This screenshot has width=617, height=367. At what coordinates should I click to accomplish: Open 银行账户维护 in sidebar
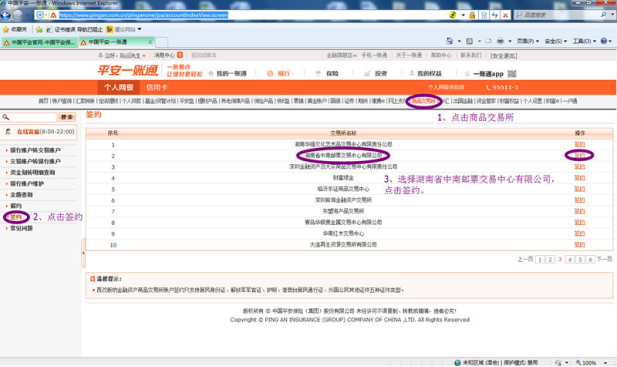27,184
